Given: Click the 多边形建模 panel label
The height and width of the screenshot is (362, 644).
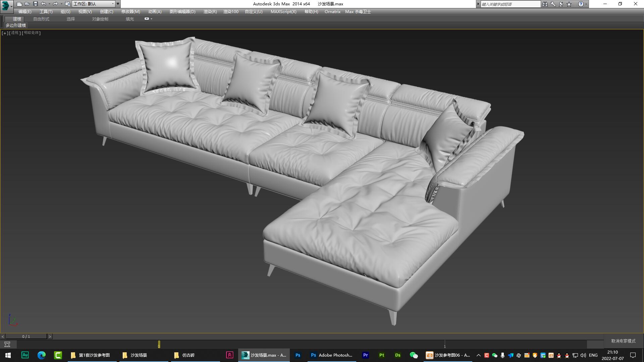Looking at the screenshot, I should coord(16,25).
